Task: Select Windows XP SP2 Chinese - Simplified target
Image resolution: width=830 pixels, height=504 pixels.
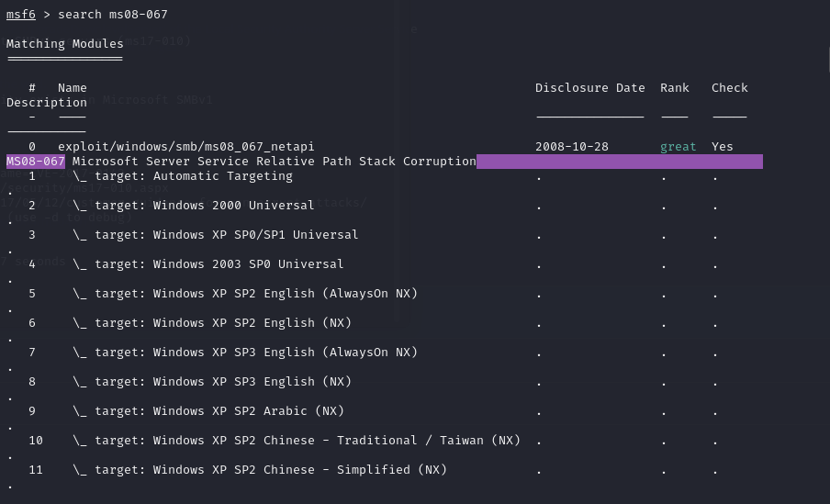Action: [x=270, y=470]
